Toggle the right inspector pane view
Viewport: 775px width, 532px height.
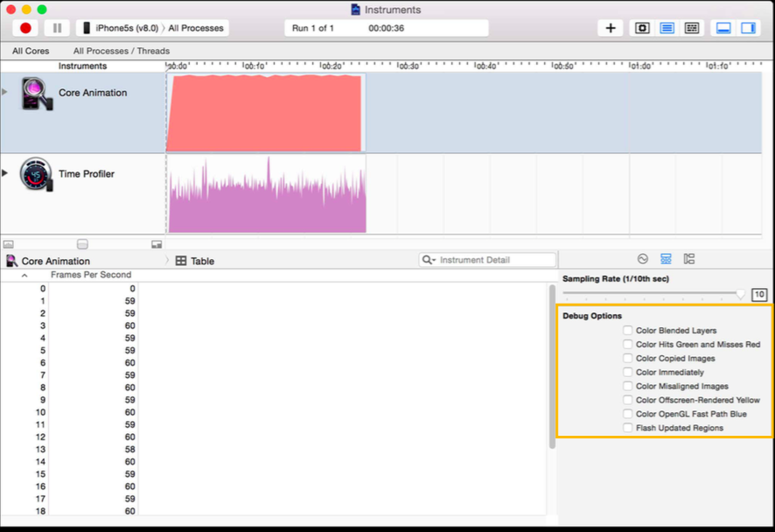[x=748, y=28]
